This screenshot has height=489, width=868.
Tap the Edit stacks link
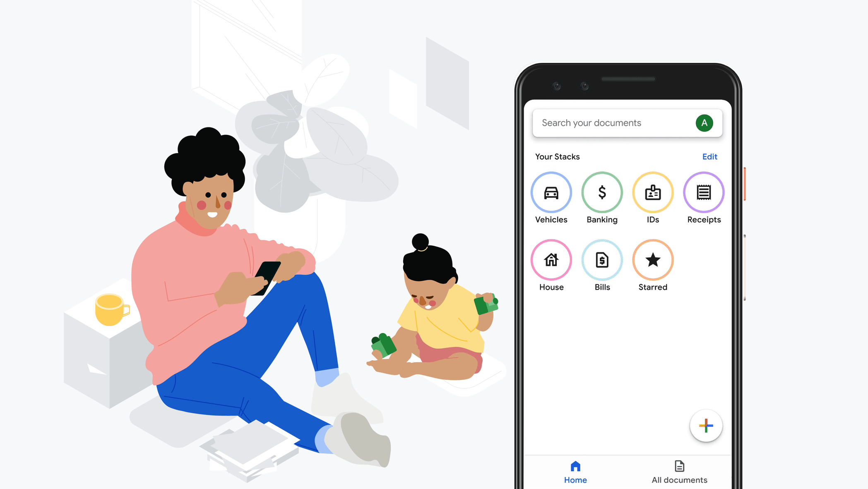point(710,156)
